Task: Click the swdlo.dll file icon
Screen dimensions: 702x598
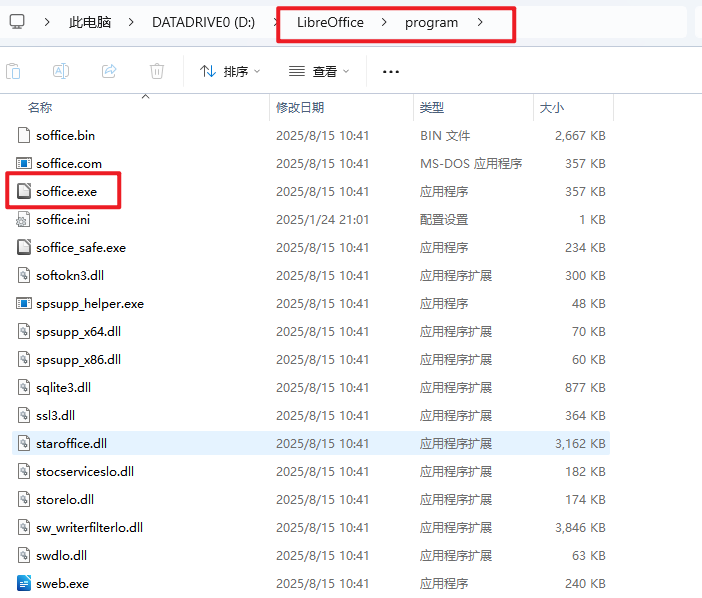Action: (x=24, y=555)
